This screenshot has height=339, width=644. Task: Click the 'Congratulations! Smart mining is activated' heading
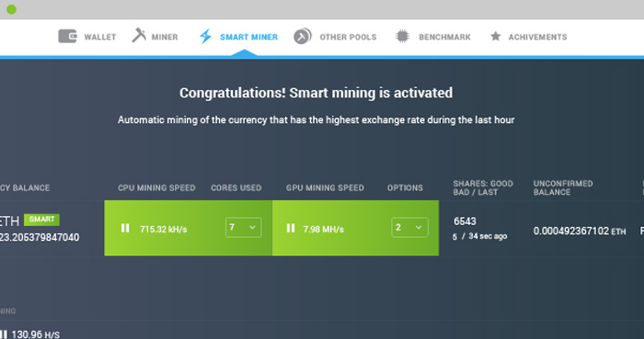tap(316, 93)
